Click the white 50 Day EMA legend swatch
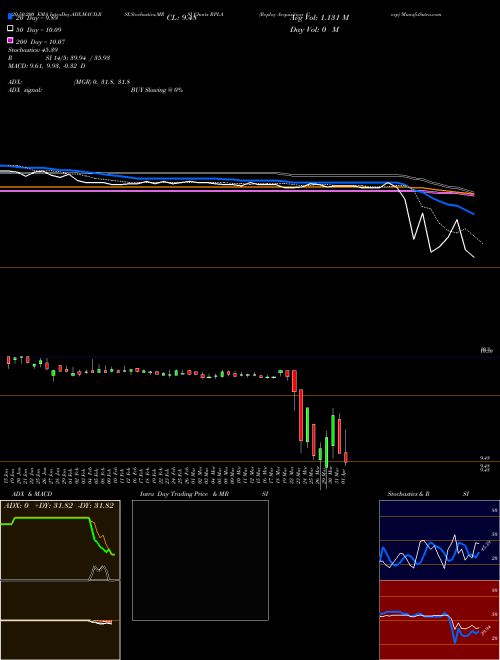This screenshot has width=500, height=660. 10,29
